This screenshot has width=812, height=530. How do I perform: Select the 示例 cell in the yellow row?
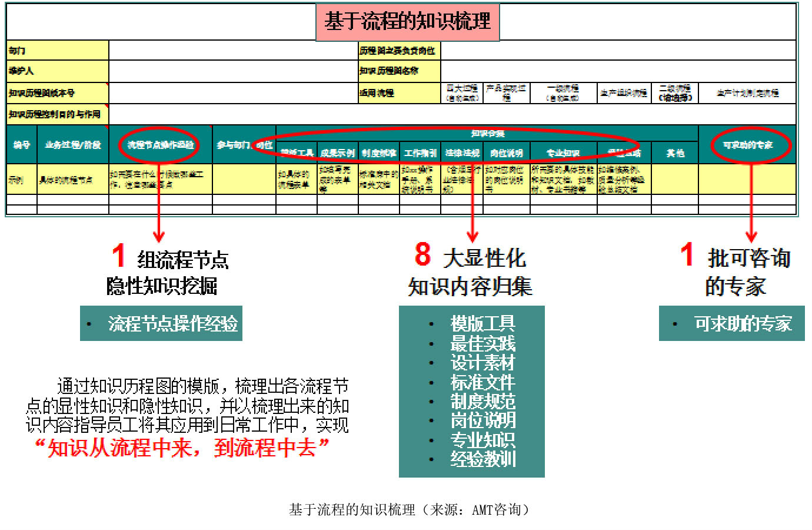click(x=22, y=180)
